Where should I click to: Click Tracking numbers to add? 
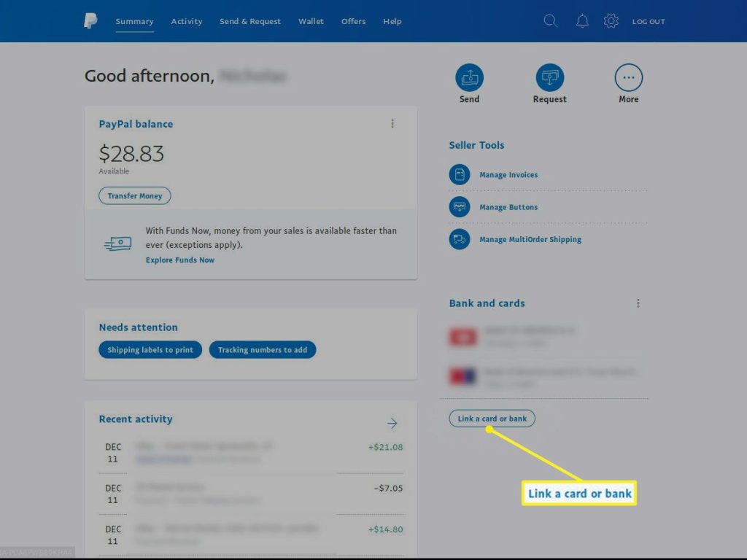(x=263, y=349)
